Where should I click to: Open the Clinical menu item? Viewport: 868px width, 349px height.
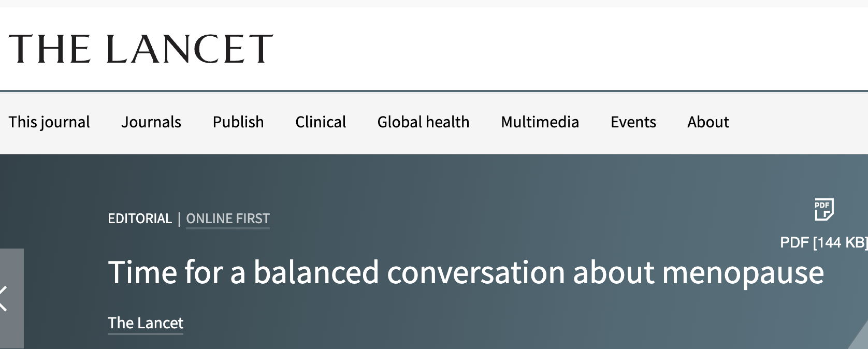[x=321, y=122]
